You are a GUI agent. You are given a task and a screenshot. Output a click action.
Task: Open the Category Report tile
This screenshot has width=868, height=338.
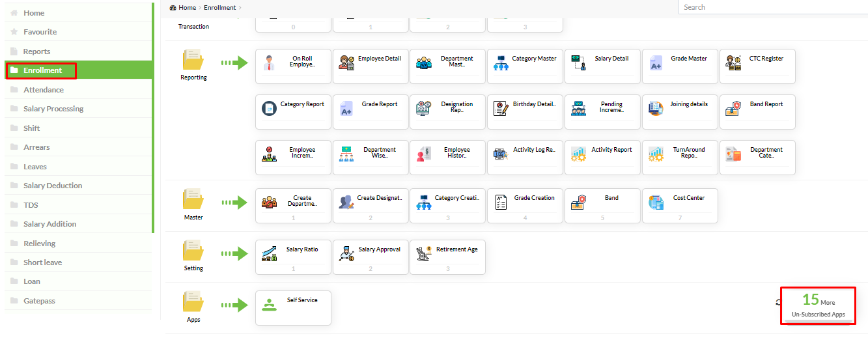click(294, 112)
